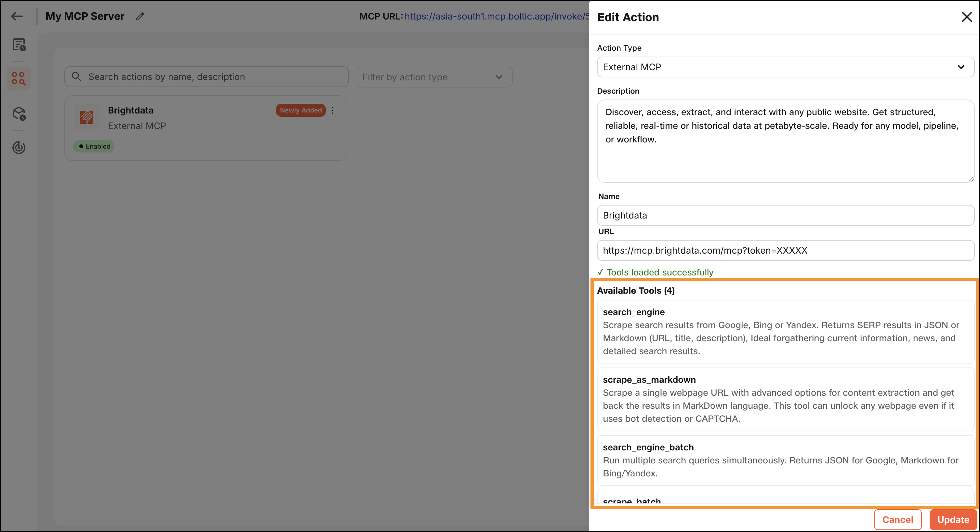Click the Enabled status badge
The height and width of the screenshot is (532, 980).
click(x=94, y=147)
